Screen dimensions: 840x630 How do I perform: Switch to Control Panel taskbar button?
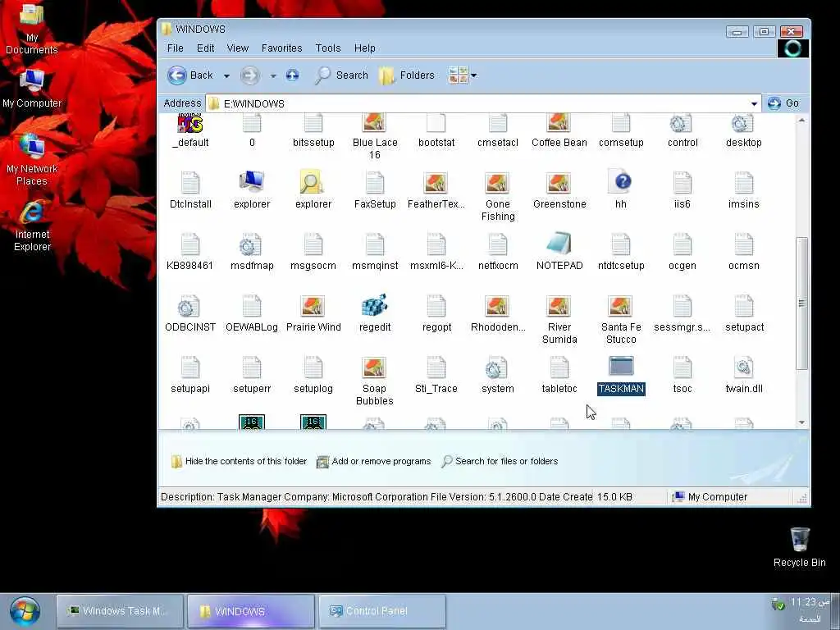382,610
